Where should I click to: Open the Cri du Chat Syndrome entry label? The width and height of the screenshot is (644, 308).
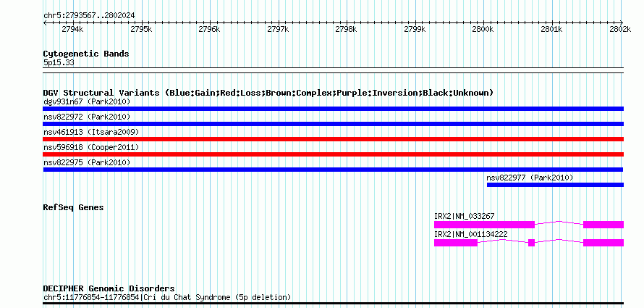point(167,297)
